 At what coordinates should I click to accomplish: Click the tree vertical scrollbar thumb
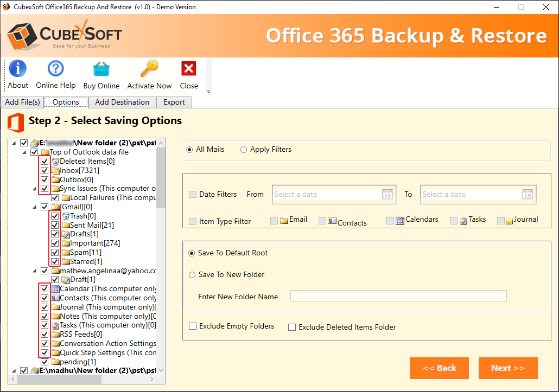click(161, 178)
